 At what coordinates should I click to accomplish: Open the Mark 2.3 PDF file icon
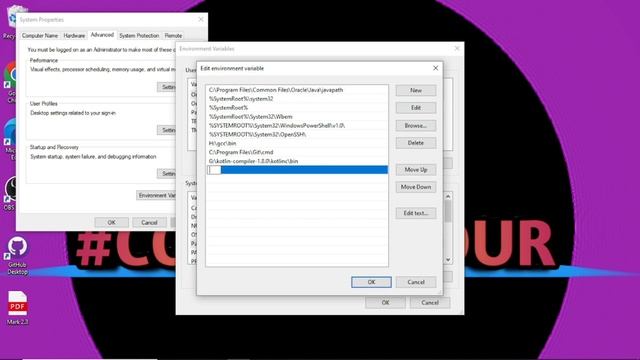(17, 308)
